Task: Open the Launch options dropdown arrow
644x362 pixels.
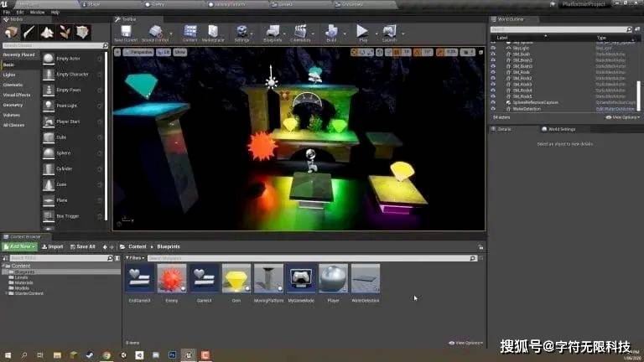Action: pos(402,34)
